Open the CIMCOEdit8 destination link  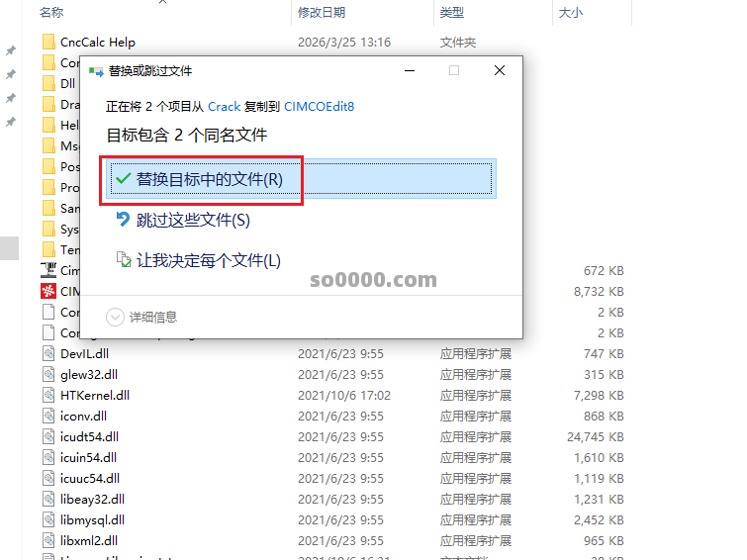[320, 106]
